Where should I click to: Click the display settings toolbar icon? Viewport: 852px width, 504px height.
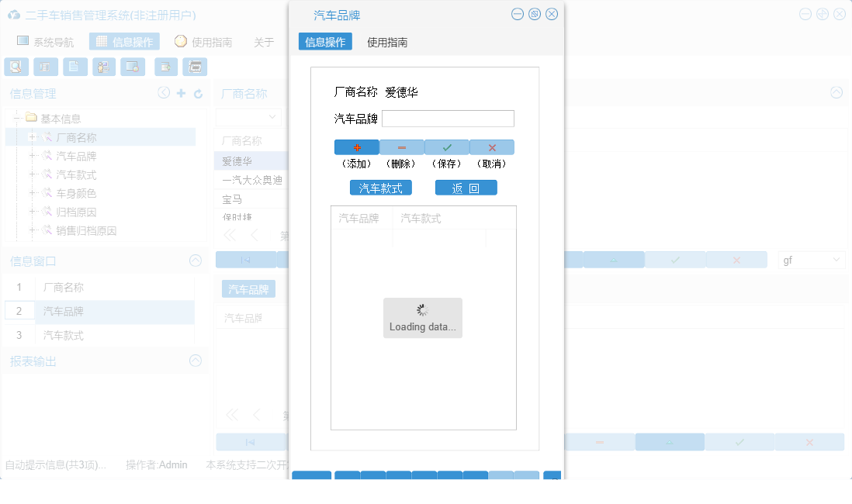[132, 67]
